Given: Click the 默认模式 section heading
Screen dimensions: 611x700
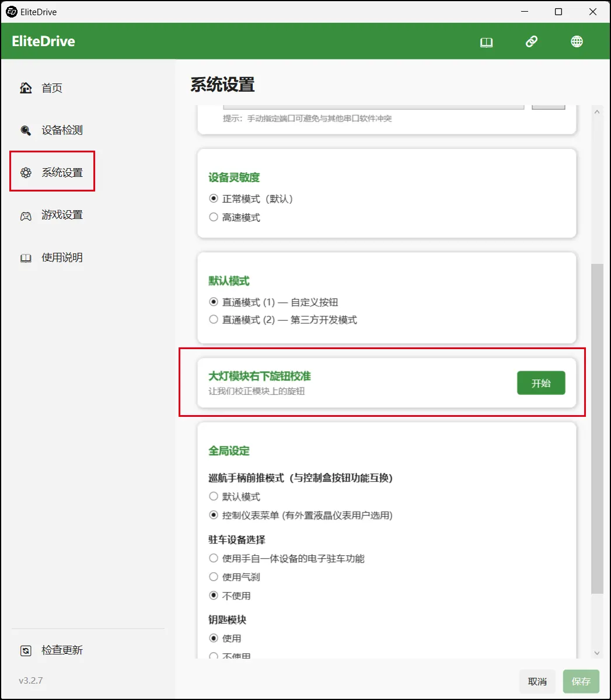Looking at the screenshot, I should click(229, 281).
